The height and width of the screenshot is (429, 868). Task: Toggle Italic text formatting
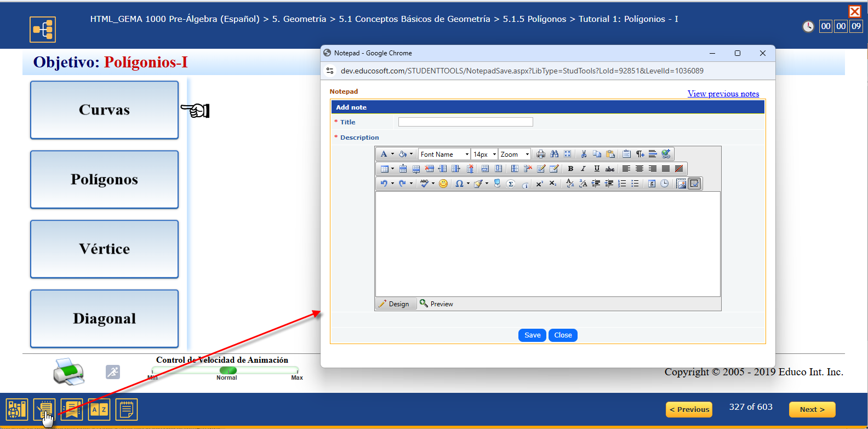pos(583,169)
